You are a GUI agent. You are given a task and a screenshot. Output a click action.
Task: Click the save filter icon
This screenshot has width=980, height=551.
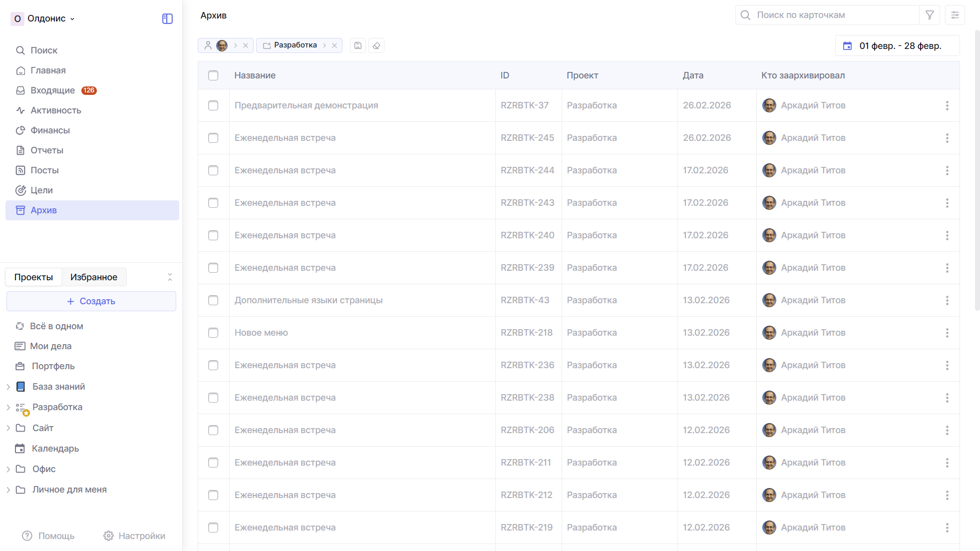tap(357, 45)
